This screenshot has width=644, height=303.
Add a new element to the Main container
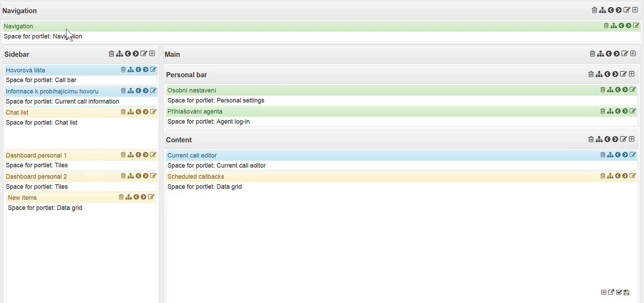(x=633, y=53)
